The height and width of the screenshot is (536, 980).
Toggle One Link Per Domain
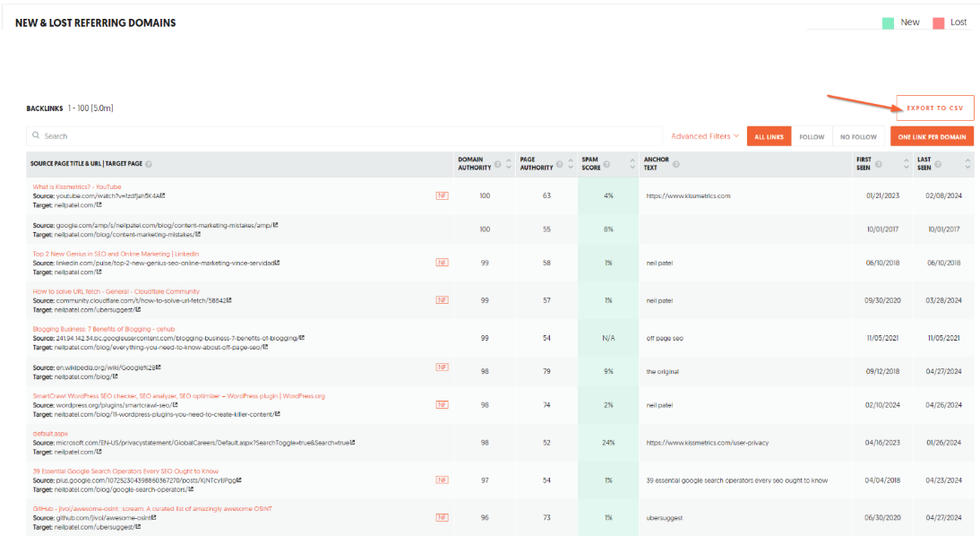click(x=932, y=137)
